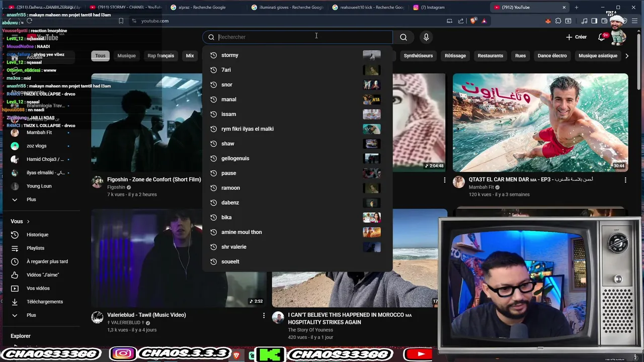Choose 'snor' from search history
Image resolution: width=644 pixels, height=362 pixels.
(297, 84)
